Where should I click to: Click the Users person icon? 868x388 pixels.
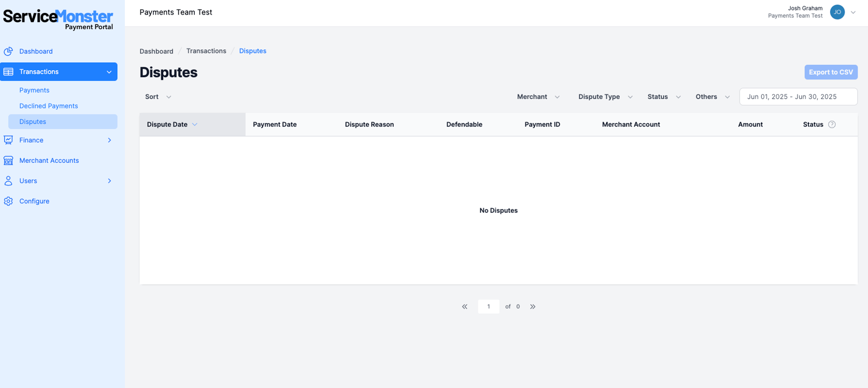pos(8,181)
